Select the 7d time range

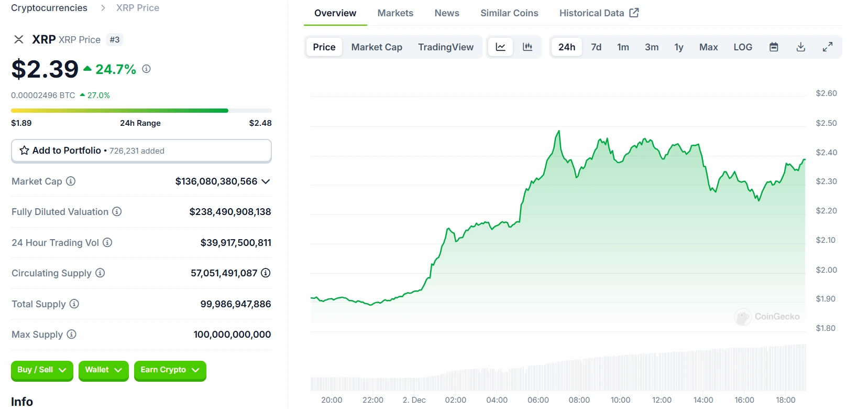(596, 47)
